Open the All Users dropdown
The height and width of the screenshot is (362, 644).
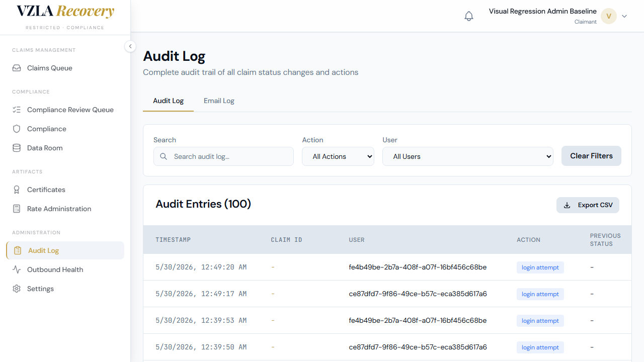click(468, 156)
